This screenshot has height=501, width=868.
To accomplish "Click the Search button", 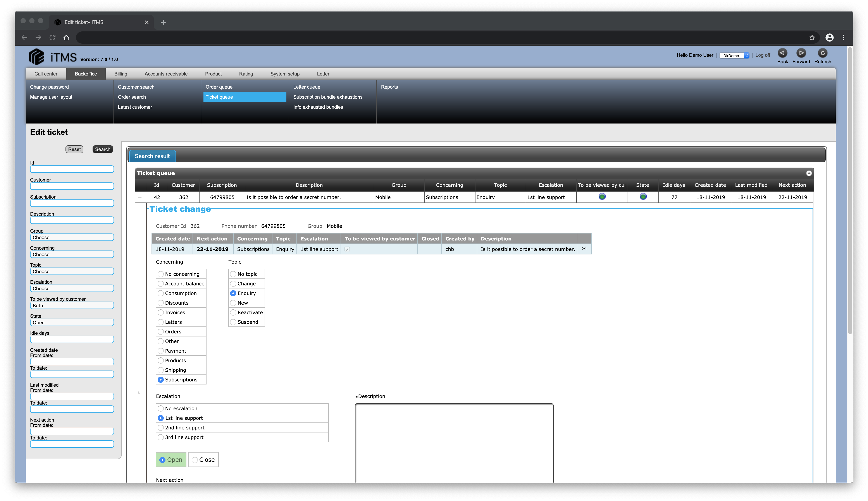I will [103, 149].
